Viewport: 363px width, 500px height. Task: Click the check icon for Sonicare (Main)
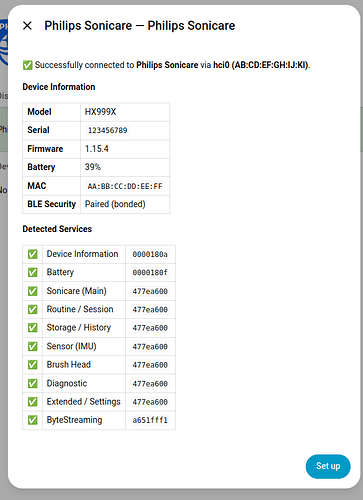click(x=32, y=291)
